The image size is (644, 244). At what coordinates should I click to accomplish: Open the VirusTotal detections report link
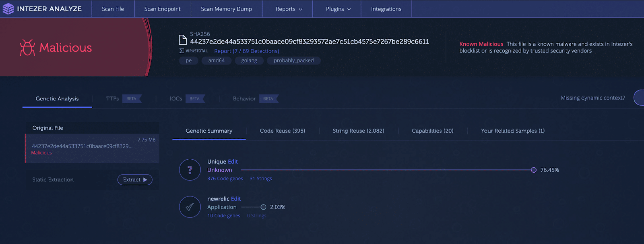pos(246,51)
